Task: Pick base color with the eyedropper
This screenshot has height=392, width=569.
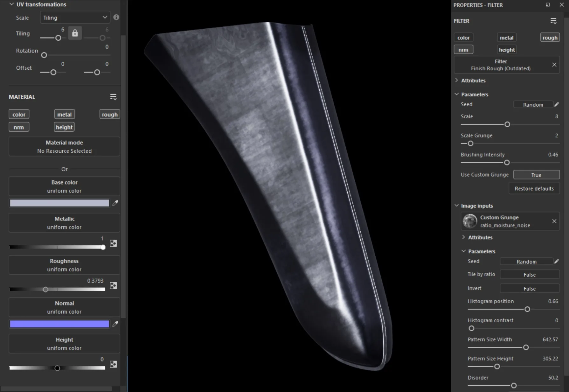Action: pyautogui.click(x=115, y=203)
